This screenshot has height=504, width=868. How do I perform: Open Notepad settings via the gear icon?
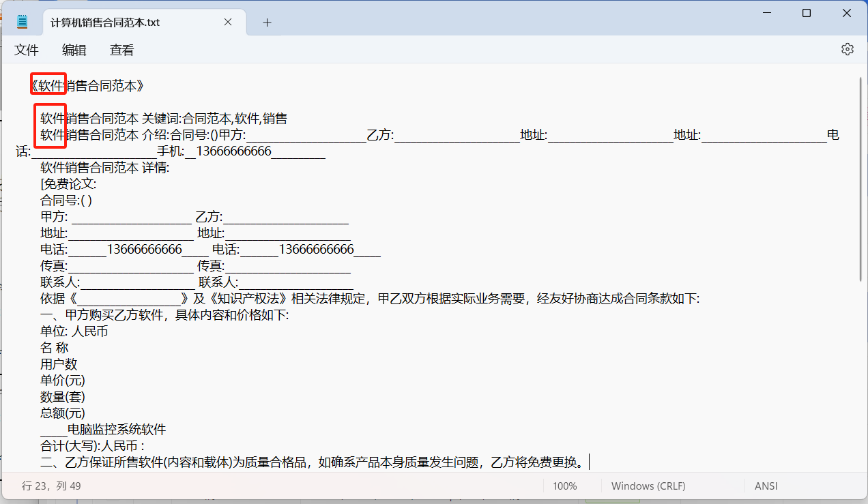coord(847,48)
